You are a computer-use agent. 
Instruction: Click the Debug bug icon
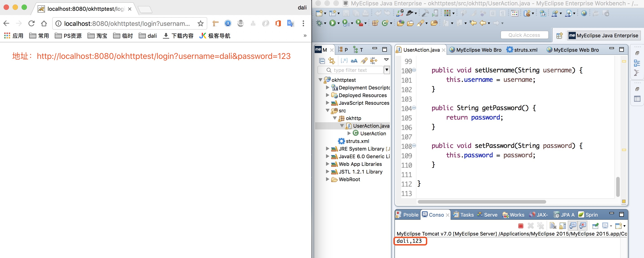[319, 23]
